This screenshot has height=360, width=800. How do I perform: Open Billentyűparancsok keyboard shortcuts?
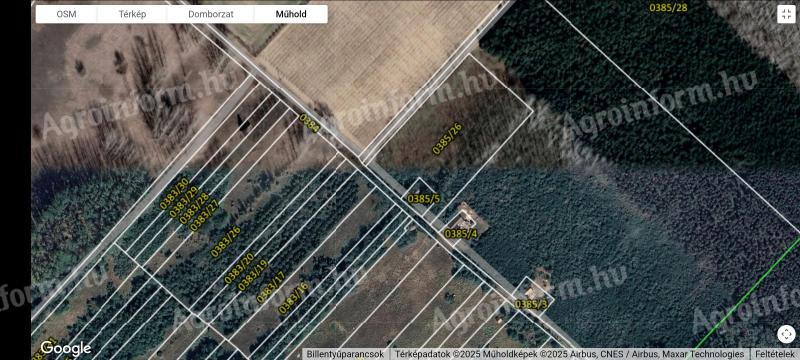tap(345, 354)
